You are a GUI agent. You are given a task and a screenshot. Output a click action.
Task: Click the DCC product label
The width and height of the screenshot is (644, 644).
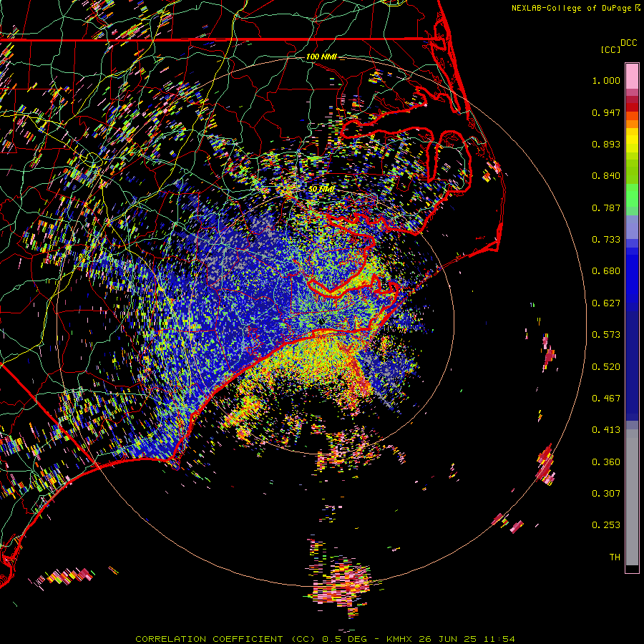[628, 43]
